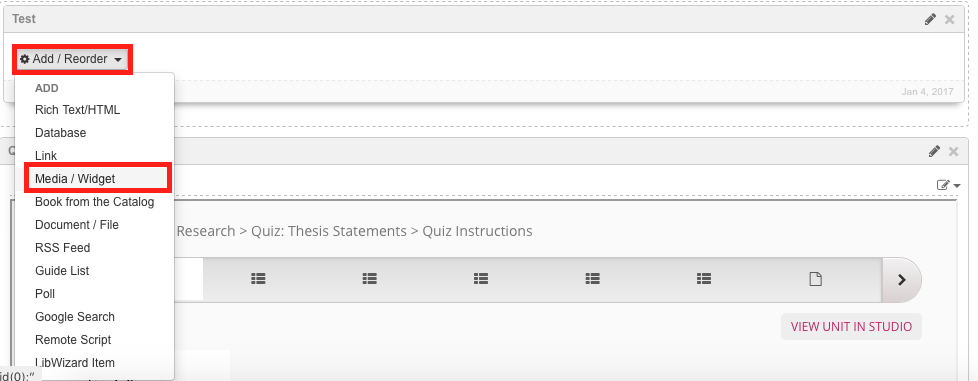
Task: Click the last list icon before the page icon
Action: (x=704, y=279)
